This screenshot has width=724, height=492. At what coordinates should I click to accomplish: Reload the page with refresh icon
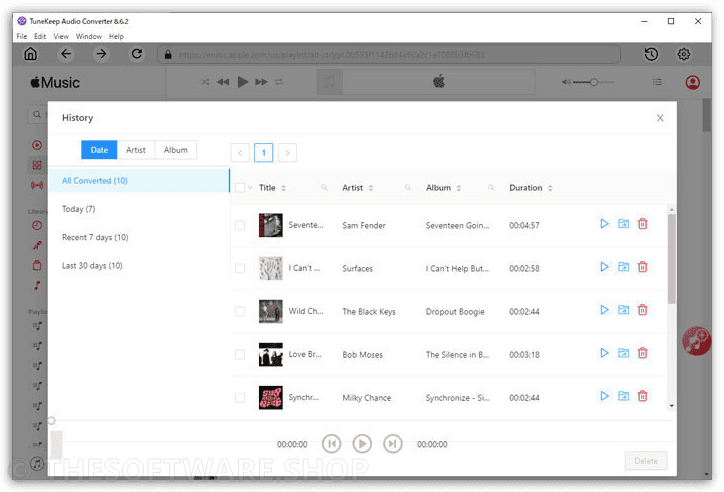[x=137, y=54]
